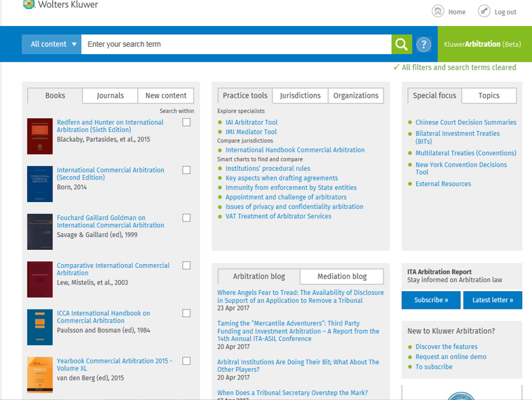Open the Special focus tab
This screenshot has height=400, width=532.
(434, 96)
